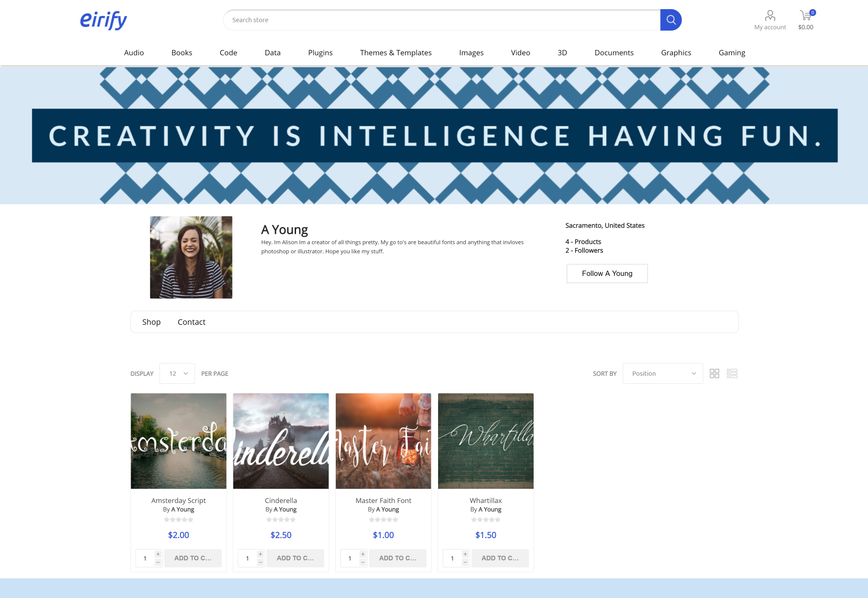Switch to grid view layout
Viewport: 868px width, 598px height.
(x=715, y=374)
